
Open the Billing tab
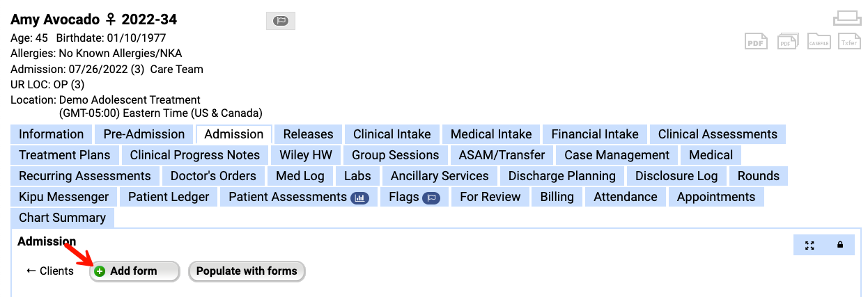click(x=557, y=197)
